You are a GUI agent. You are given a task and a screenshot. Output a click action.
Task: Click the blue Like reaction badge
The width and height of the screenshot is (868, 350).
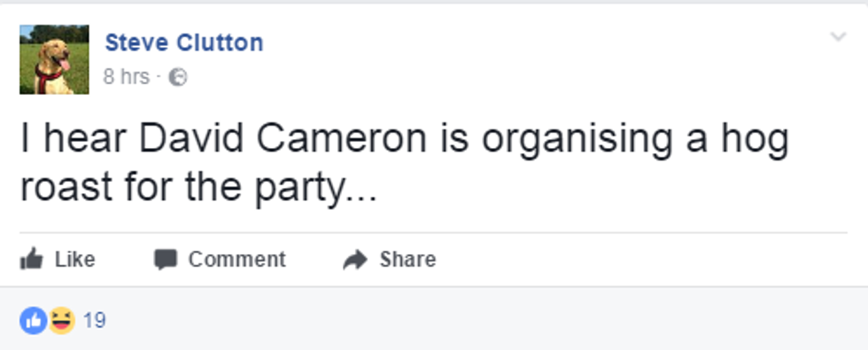coord(34,321)
